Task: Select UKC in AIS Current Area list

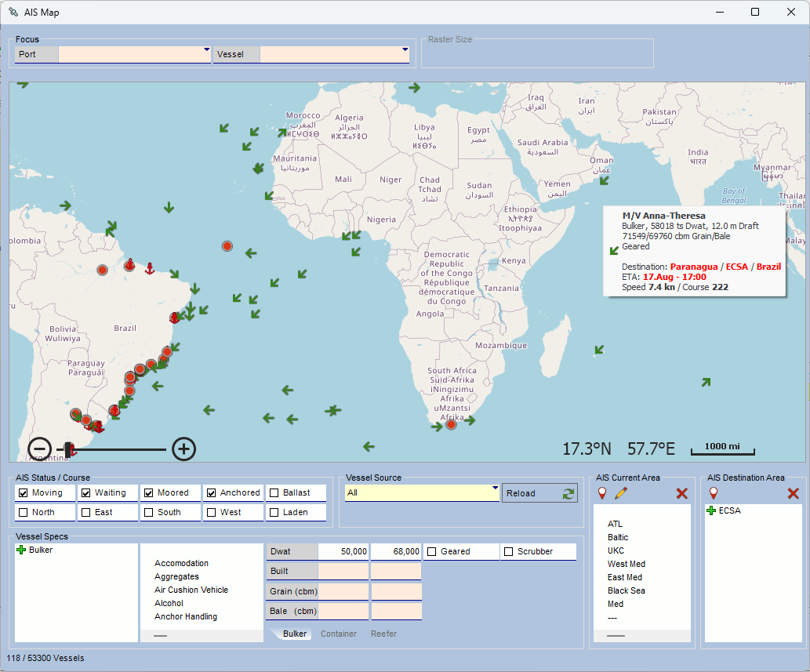Action: [616, 550]
